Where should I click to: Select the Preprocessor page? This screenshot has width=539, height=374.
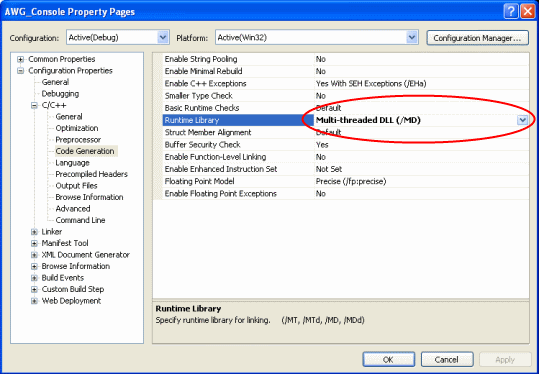78,140
